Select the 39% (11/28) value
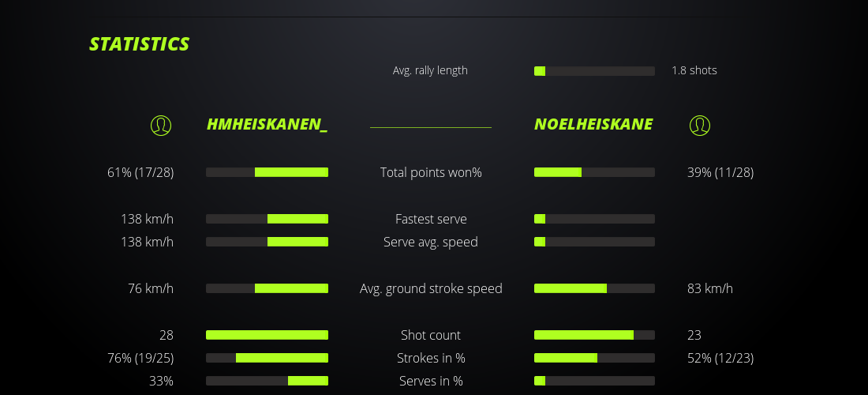The width and height of the screenshot is (868, 395). click(720, 172)
